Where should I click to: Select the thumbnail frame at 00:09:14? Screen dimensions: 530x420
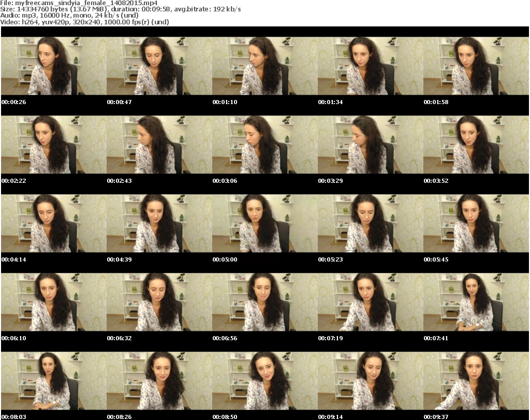tap(371, 381)
